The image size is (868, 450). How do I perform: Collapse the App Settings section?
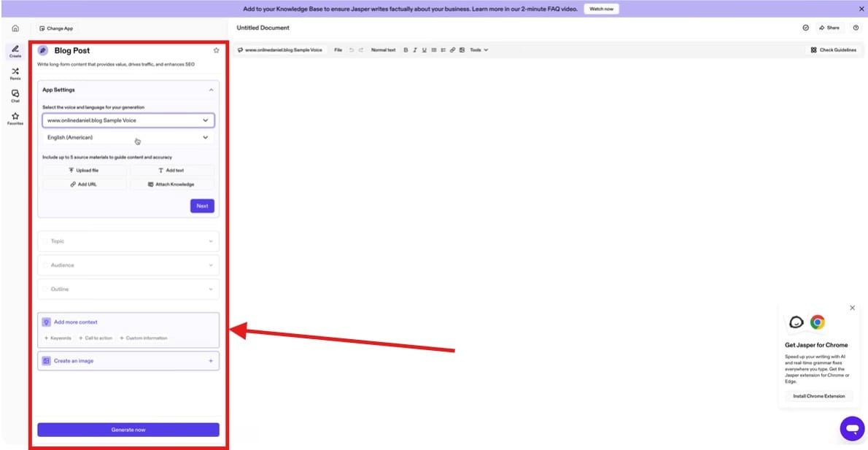(x=210, y=89)
